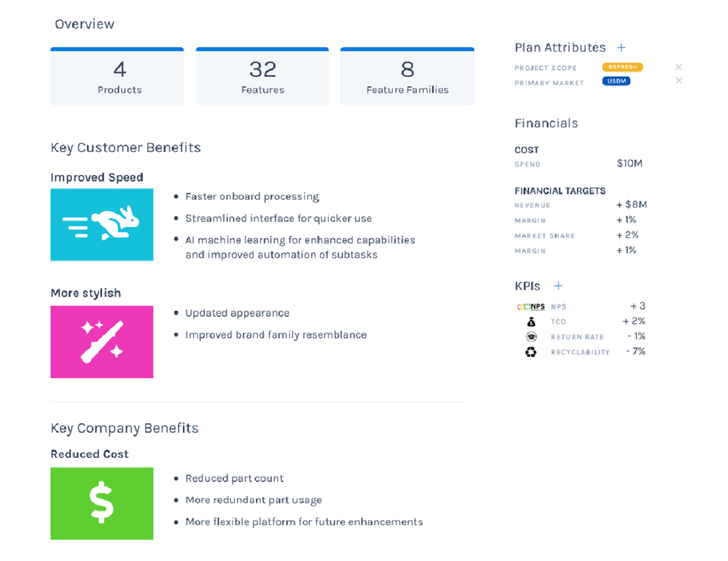Viewport: 728px width, 561px height.
Task: Click the Reduced Cost heading
Action: [x=90, y=454]
